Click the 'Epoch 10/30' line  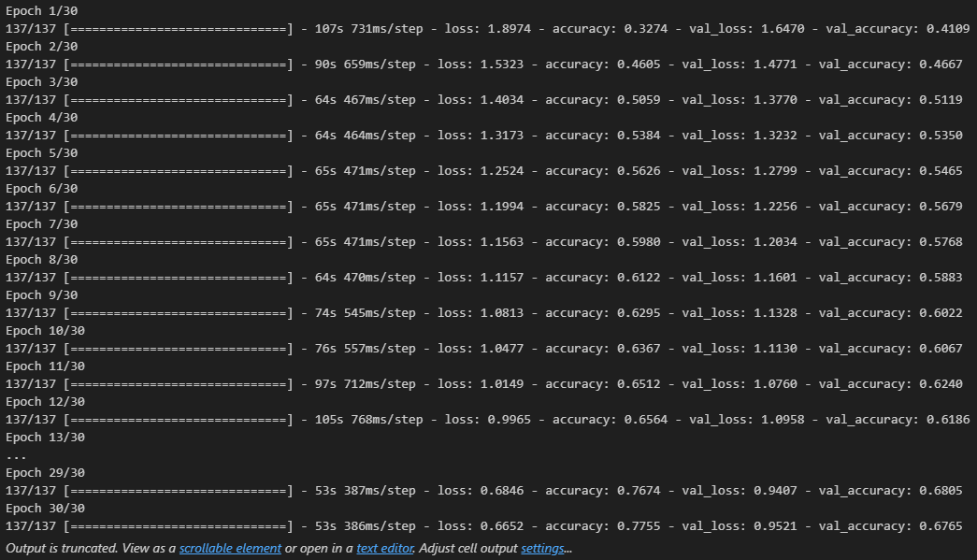pos(46,330)
